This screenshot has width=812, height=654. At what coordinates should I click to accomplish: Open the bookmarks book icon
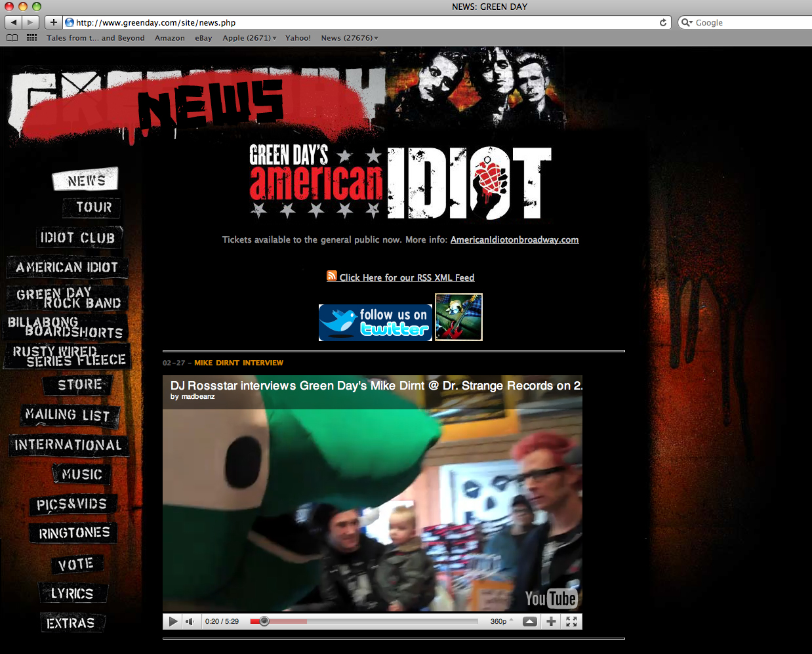[12, 38]
